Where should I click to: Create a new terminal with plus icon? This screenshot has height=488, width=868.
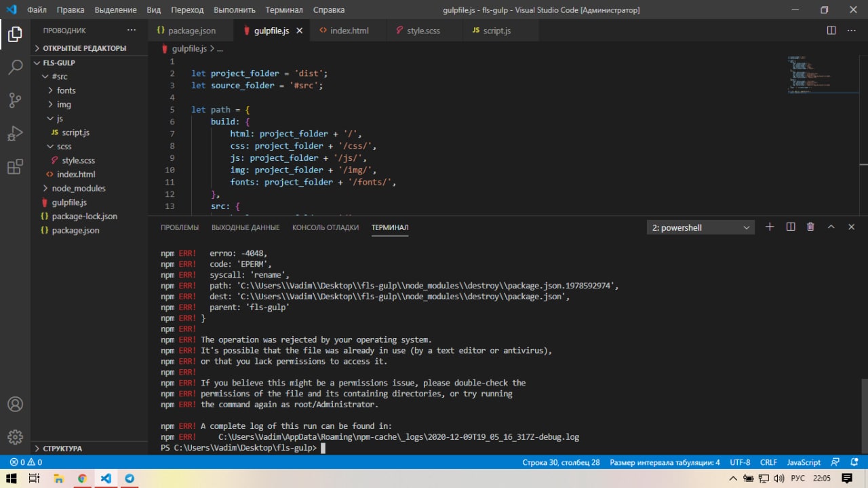click(770, 227)
